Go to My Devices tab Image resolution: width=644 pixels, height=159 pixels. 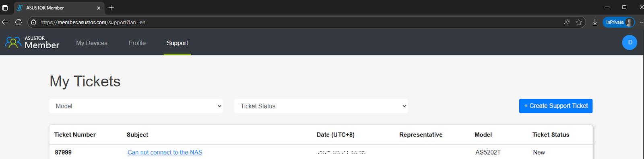point(92,43)
